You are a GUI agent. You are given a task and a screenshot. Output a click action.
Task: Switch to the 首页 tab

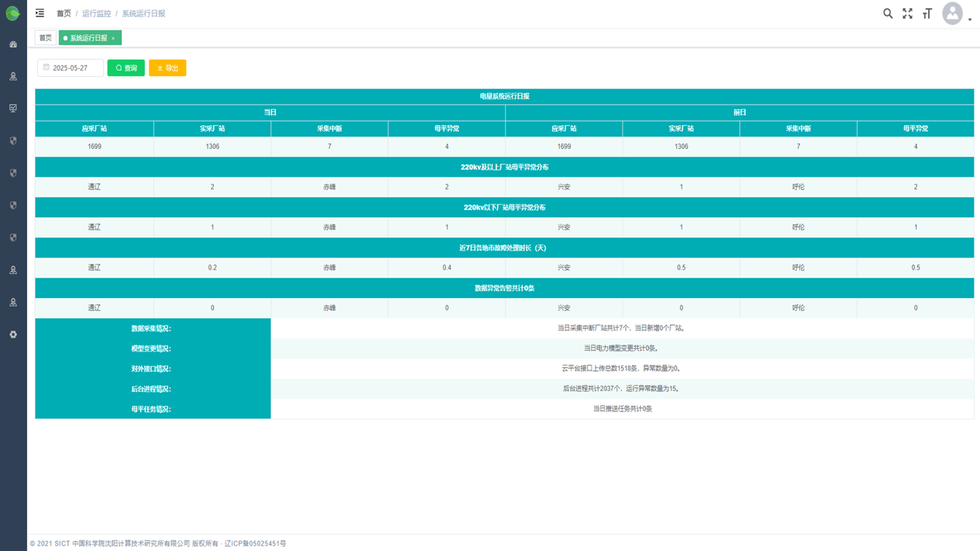click(x=45, y=38)
